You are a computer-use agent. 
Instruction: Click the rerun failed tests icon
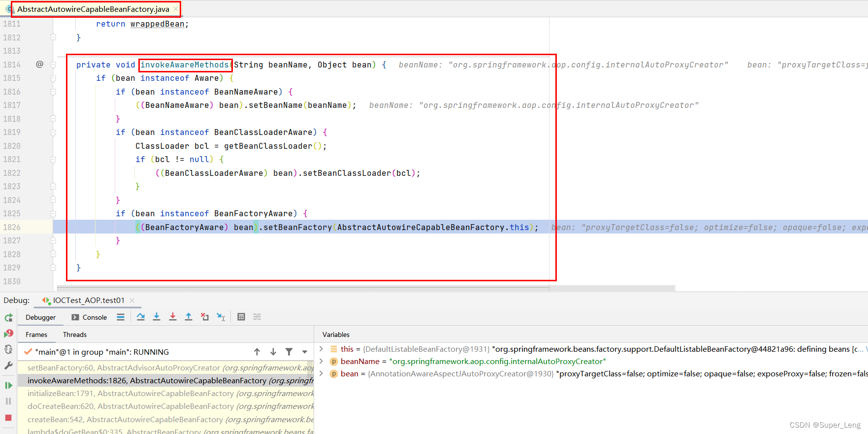8,334
